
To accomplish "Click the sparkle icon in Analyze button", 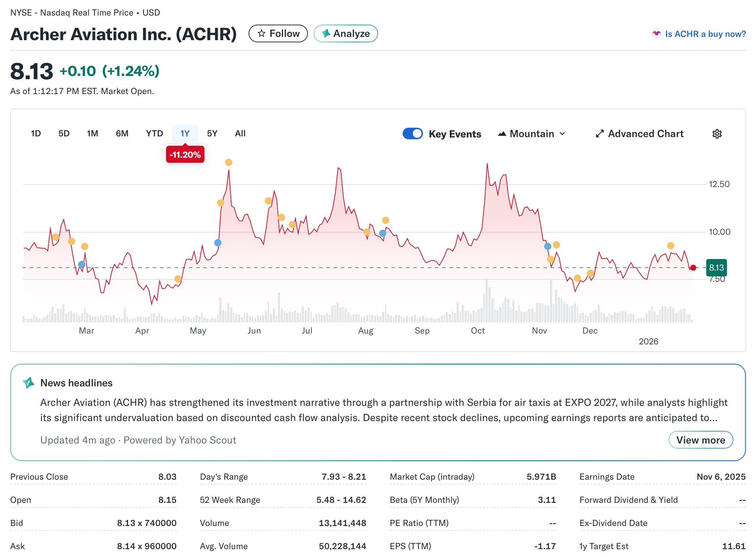I will click(326, 34).
